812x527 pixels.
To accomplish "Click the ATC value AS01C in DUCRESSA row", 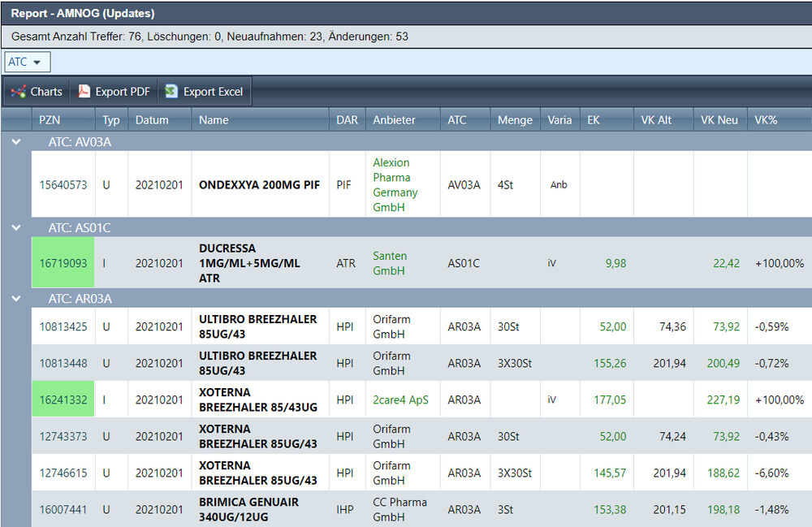I will [464, 263].
